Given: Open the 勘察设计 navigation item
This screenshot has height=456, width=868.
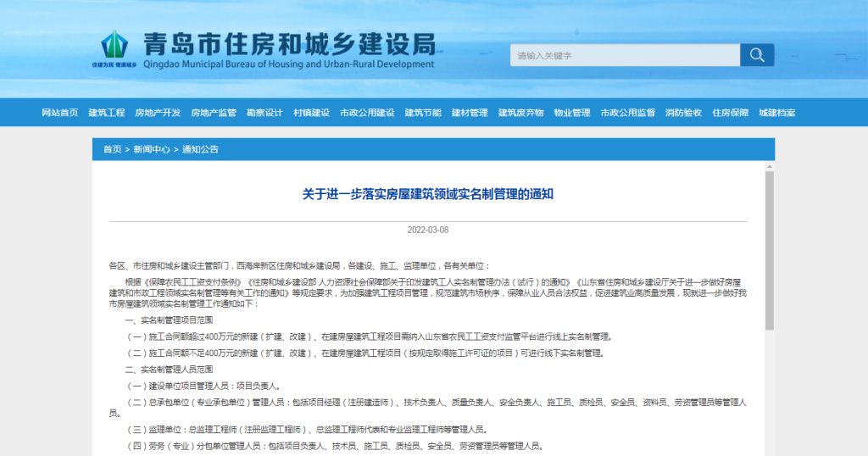Looking at the screenshot, I should click(264, 113).
